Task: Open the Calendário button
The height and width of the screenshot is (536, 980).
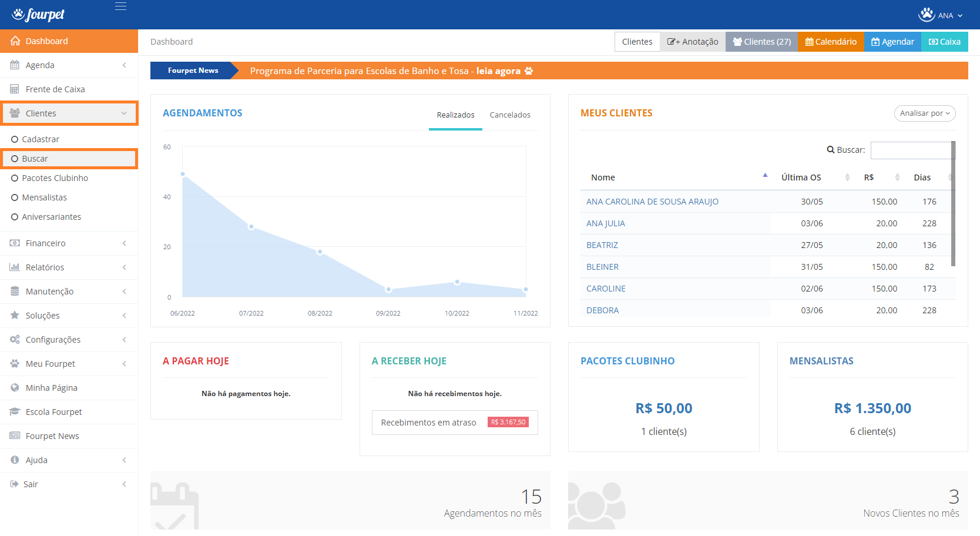Action: tap(831, 42)
